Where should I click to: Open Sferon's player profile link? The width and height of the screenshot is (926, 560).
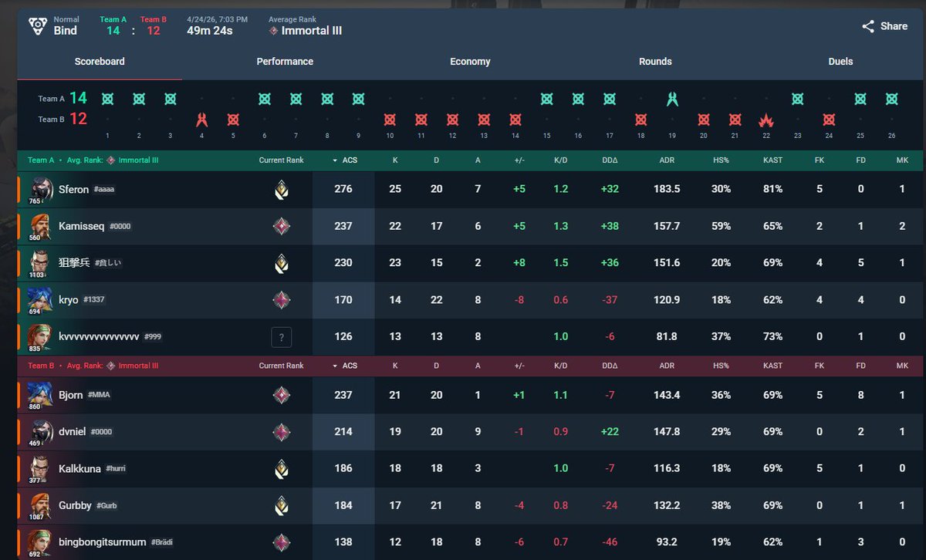pyautogui.click(x=74, y=189)
